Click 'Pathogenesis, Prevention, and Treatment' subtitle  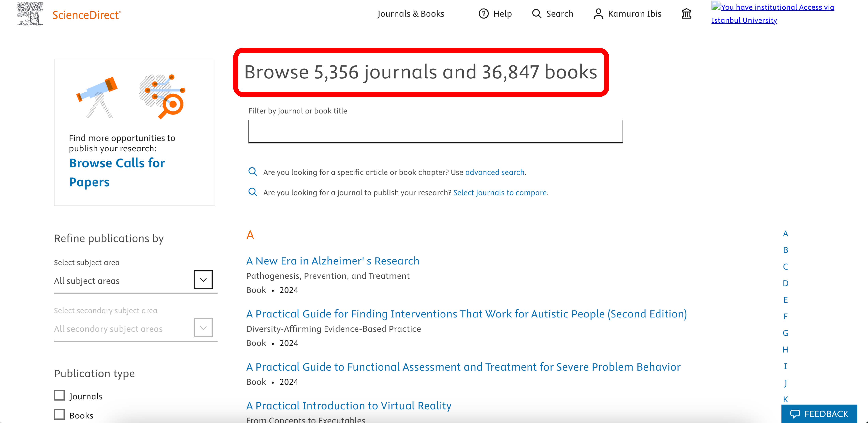tap(328, 276)
